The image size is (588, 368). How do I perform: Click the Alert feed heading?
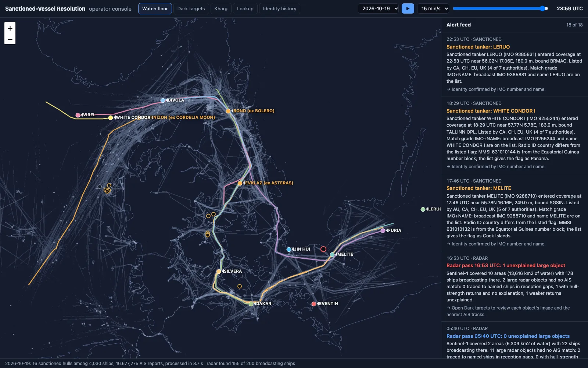point(459,25)
